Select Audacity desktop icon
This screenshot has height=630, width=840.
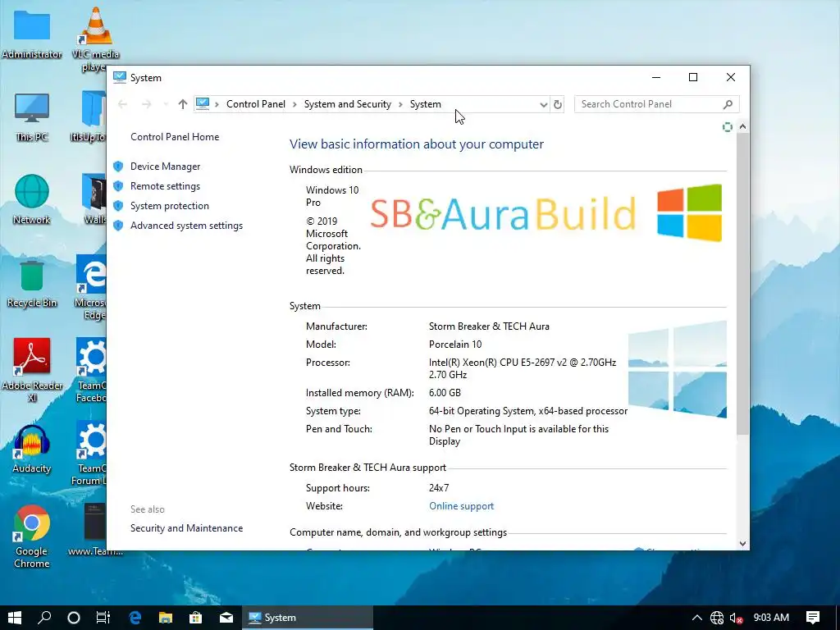pyautogui.click(x=32, y=450)
